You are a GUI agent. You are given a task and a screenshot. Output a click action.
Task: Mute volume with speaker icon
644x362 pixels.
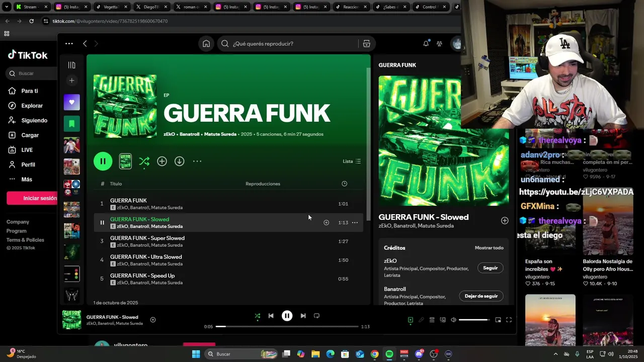point(453,320)
